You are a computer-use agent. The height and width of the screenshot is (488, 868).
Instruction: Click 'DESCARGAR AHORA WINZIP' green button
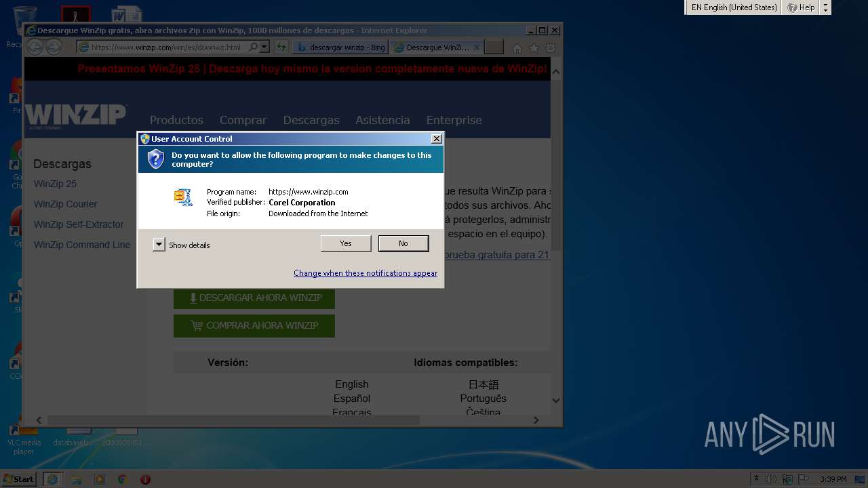254,298
